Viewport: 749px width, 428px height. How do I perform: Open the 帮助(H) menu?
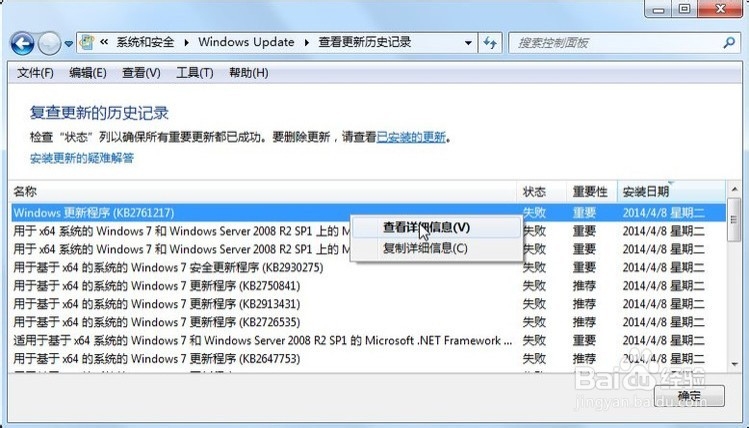(248, 73)
